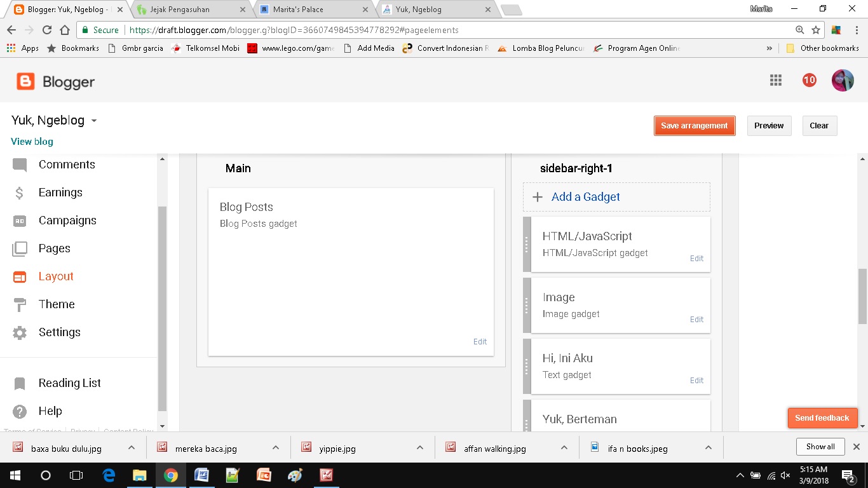Switch to the Jejak Pengasuhan tab

click(x=190, y=10)
